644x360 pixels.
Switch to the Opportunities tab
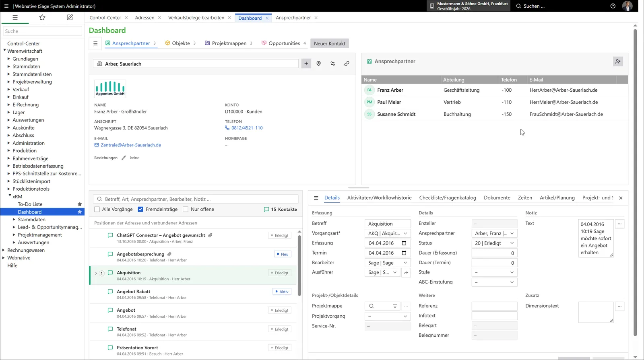pyautogui.click(x=284, y=43)
